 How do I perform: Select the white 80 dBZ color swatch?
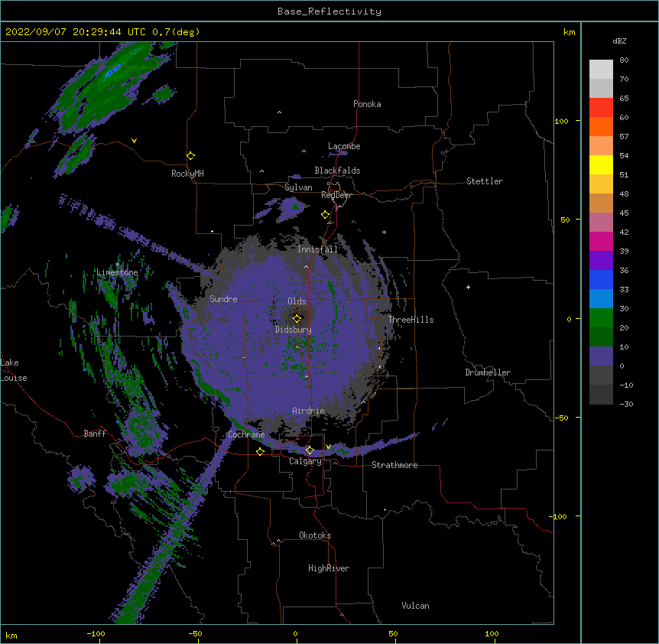tap(601, 70)
